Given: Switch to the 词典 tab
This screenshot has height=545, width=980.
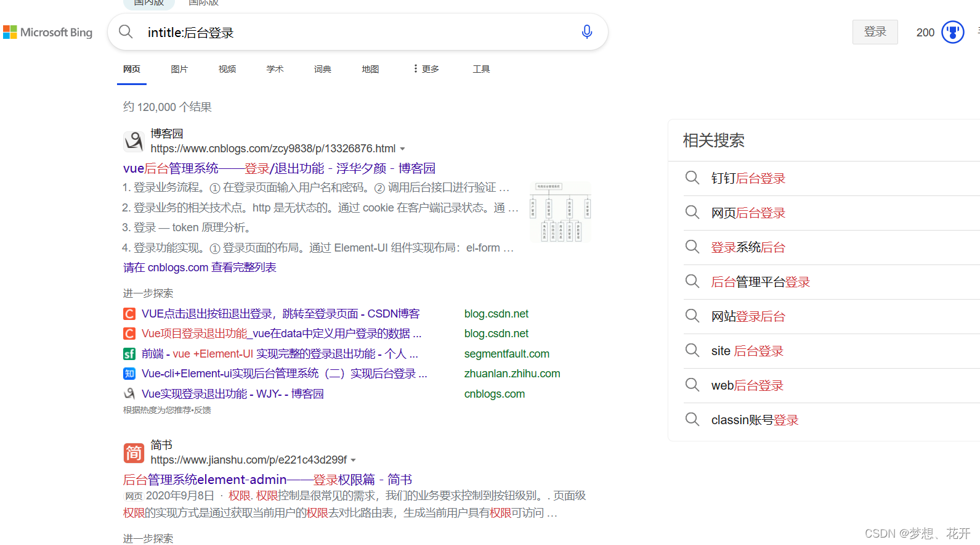Looking at the screenshot, I should pyautogui.click(x=323, y=69).
